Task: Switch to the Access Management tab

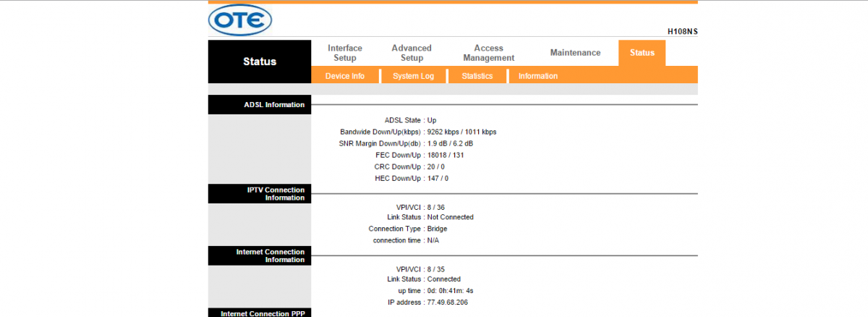Action: pos(489,53)
